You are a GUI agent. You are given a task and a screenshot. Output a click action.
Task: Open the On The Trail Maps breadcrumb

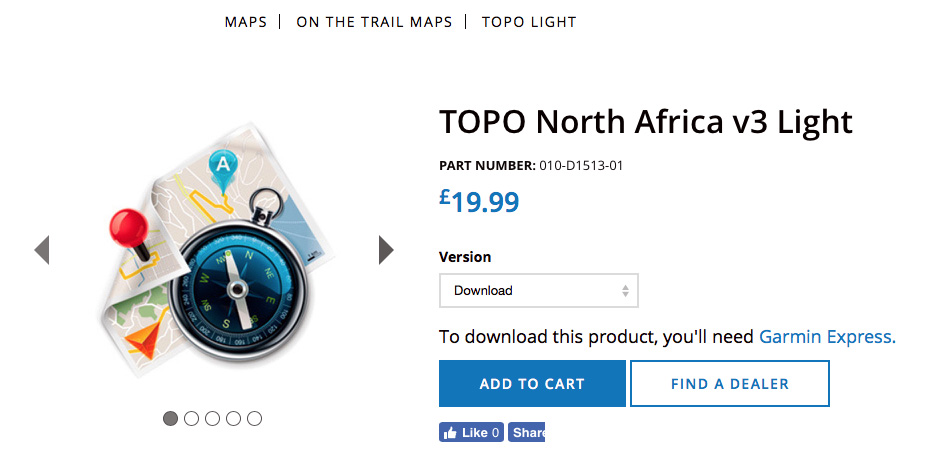(374, 22)
